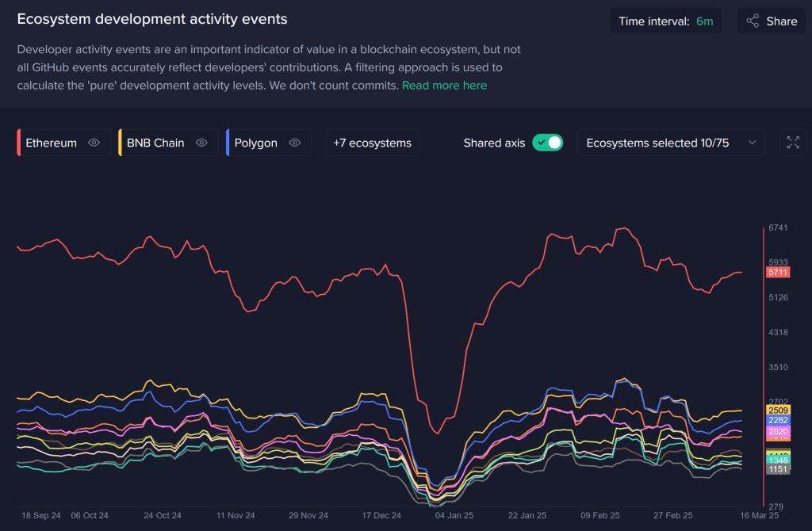Select the Ethereum legend label
Viewport: 812px width, 531px height.
(51, 143)
